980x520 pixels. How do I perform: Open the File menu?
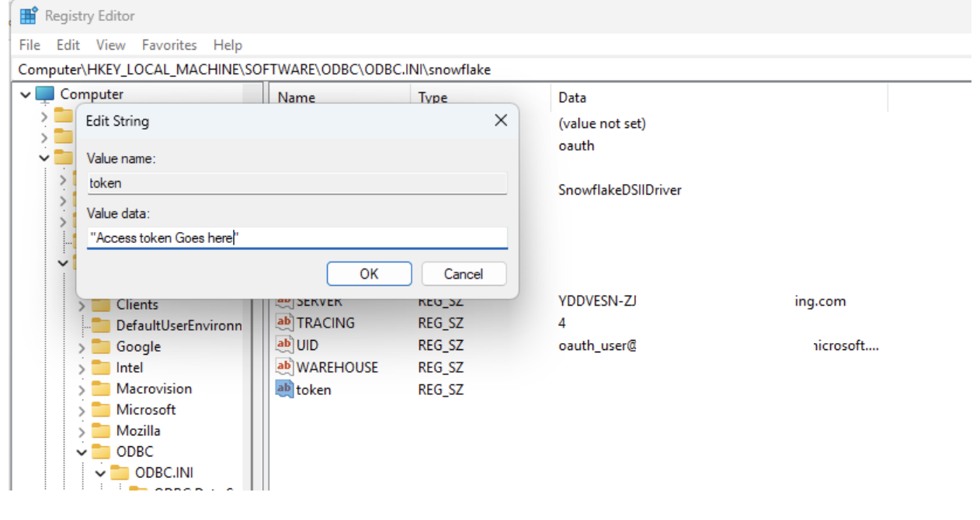tap(29, 45)
